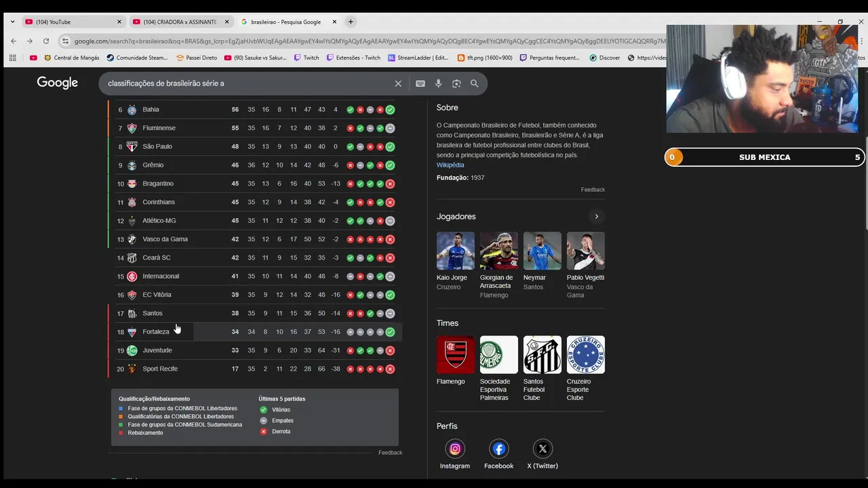Close the brasileirao Pesquisa Google tab
The width and height of the screenshot is (868, 488).
tap(334, 22)
